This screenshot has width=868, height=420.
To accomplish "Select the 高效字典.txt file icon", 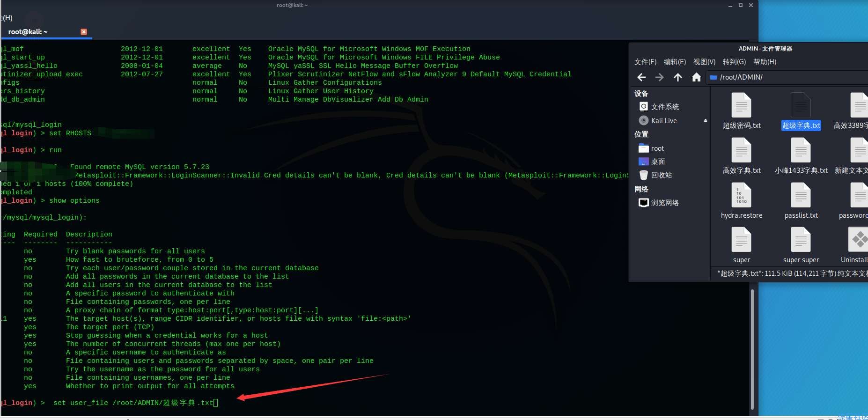I will (x=742, y=150).
